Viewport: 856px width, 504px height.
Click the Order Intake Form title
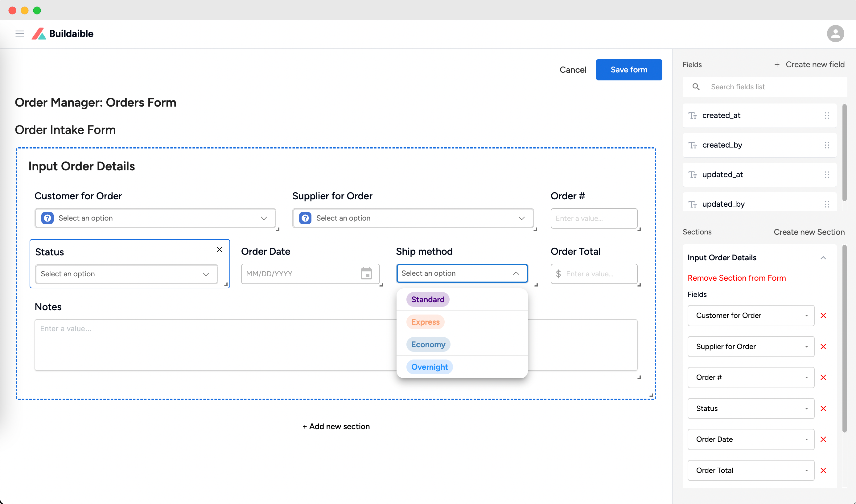[x=65, y=130]
